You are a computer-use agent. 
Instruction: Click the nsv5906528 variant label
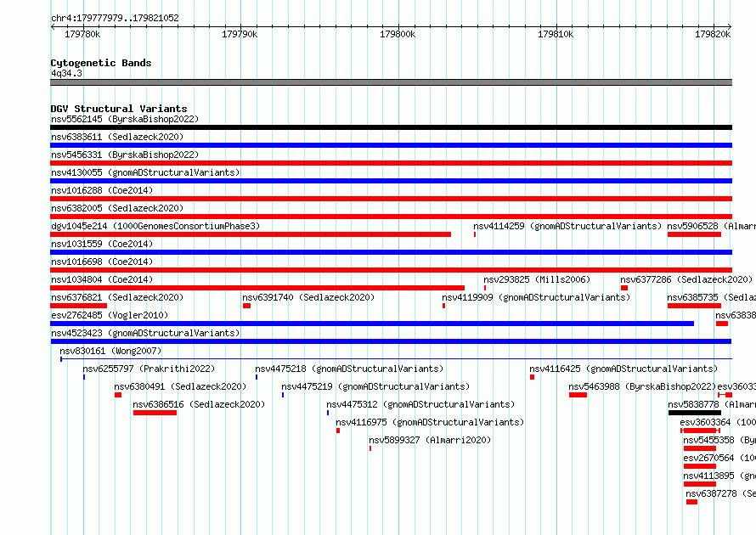[711, 226]
